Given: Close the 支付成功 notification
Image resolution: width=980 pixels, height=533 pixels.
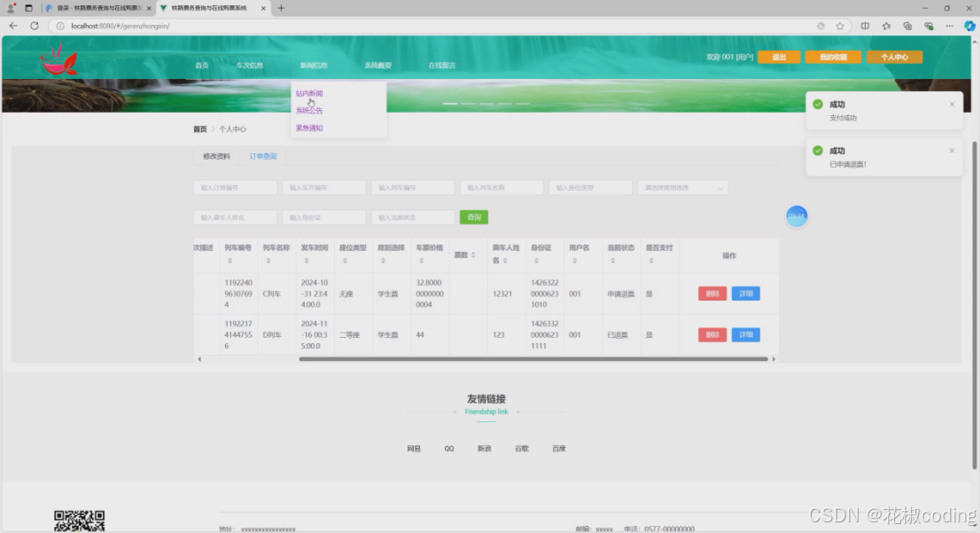Looking at the screenshot, I should (x=952, y=105).
